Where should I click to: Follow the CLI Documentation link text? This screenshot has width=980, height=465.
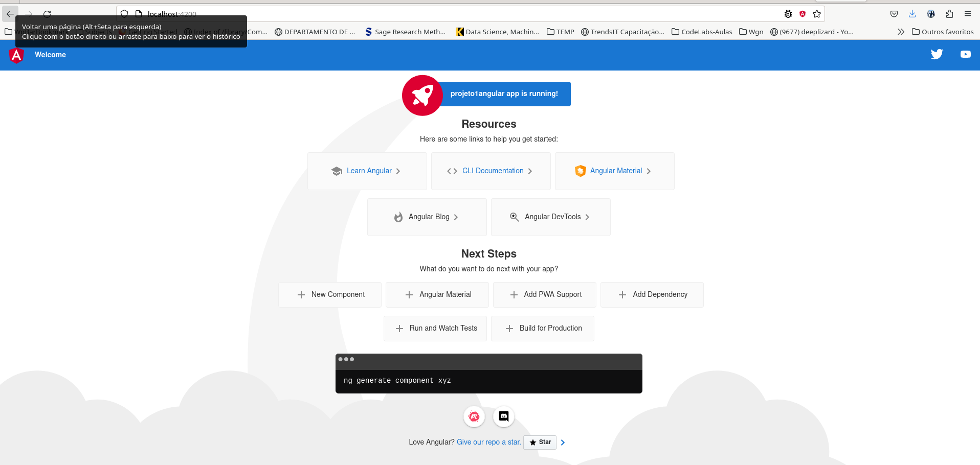(493, 171)
